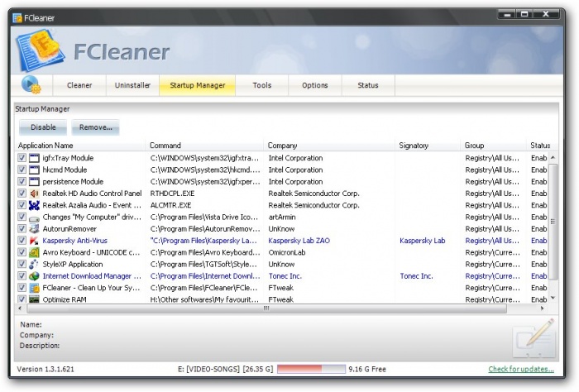Screen dimensions: 579x392
Task: Click the run cleaner gear icon in toolbar
Action: click(x=31, y=85)
